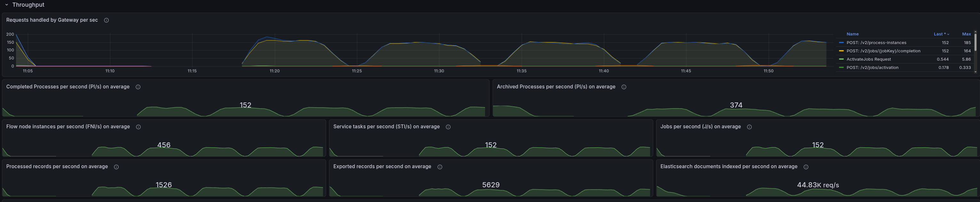
Task: Toggle POST /v2/process-instances series in legend
Action: 876,43
